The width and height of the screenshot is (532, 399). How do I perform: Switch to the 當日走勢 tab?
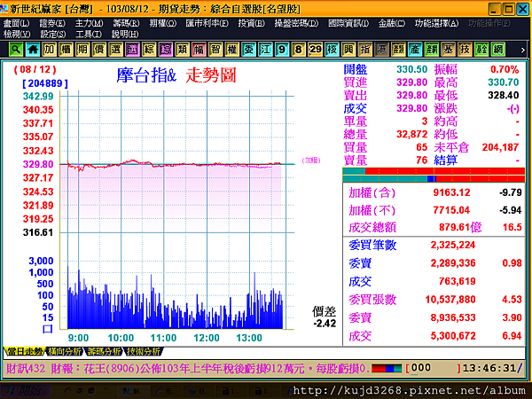pyautogui.click(x=24, y=351)
